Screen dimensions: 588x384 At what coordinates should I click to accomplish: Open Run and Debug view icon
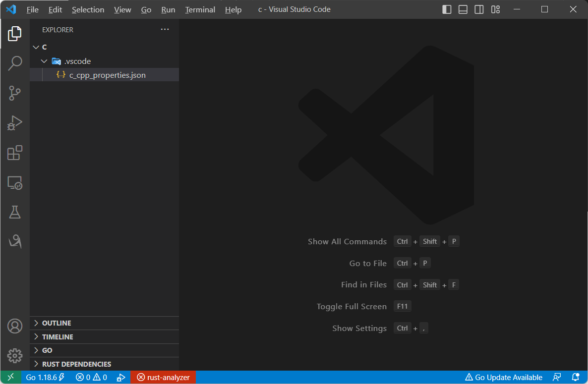pos(14,123)
